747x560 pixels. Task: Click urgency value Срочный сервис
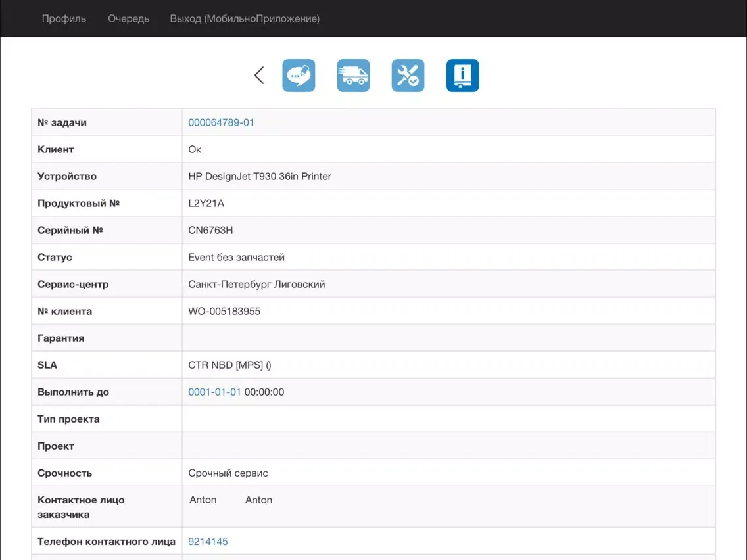coord(228,473)
